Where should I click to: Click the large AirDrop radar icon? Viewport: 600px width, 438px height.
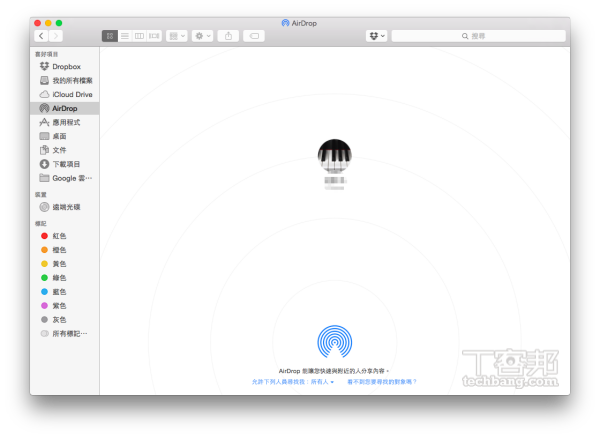coord(334,342)
